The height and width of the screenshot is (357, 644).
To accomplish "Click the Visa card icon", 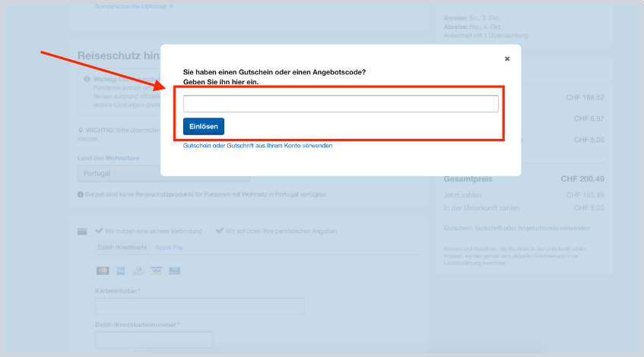I will [157, 270].
